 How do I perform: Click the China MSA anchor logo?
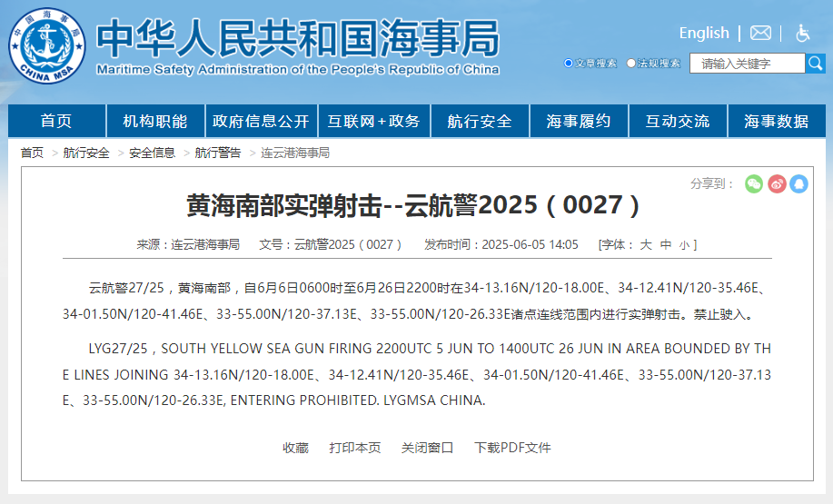(x=46, y=45)
